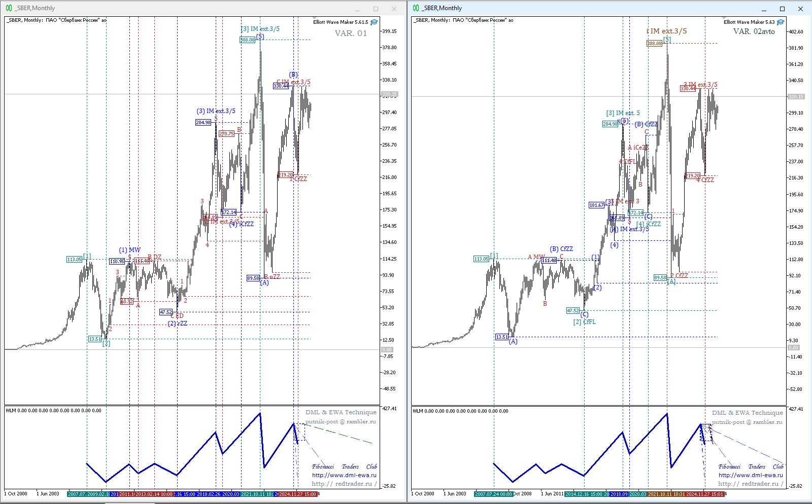The height and width of the screenshot is (504, 812).
Task: Select the 2024.11.27 15:00 date marker in left chart
Action: tap(298, 494)
